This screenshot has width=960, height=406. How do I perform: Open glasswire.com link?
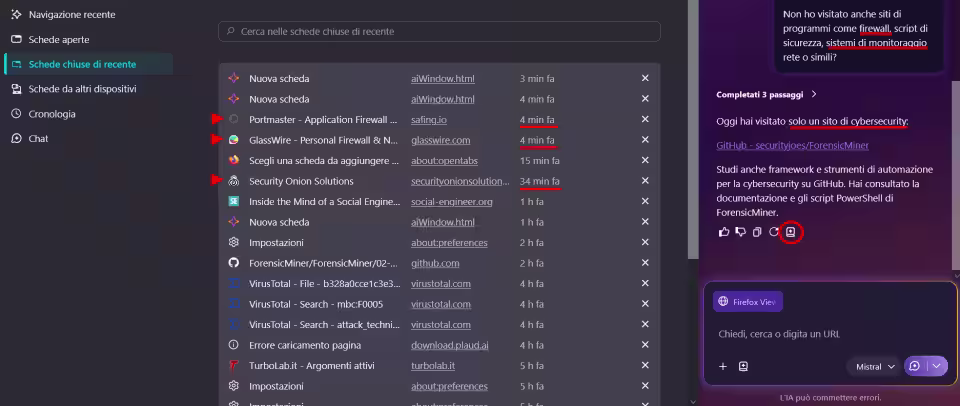click(440, 140)
